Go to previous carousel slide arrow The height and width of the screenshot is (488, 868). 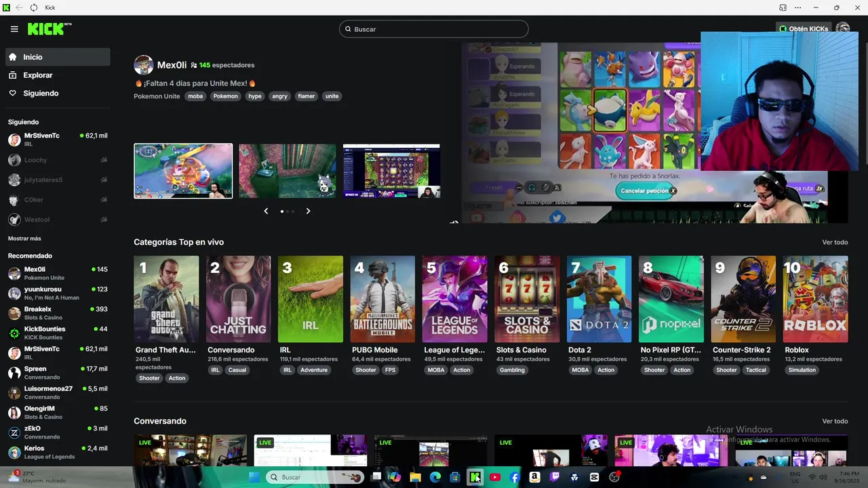[266, 211]
